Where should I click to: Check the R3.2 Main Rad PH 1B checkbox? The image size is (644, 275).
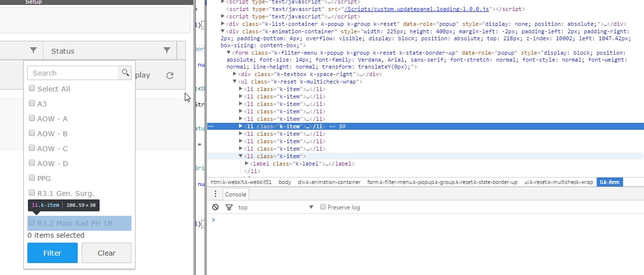pyautogui.click(x=32, y=223)
